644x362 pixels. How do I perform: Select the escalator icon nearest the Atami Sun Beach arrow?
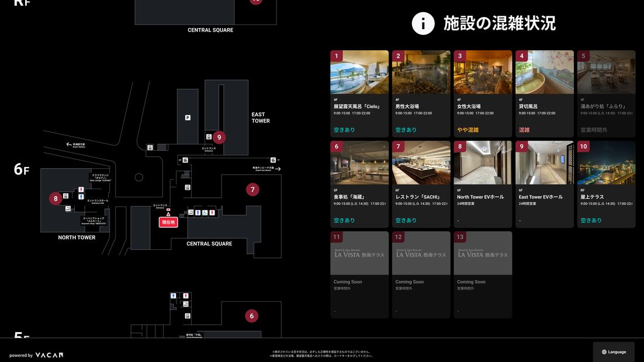(273, 159)
